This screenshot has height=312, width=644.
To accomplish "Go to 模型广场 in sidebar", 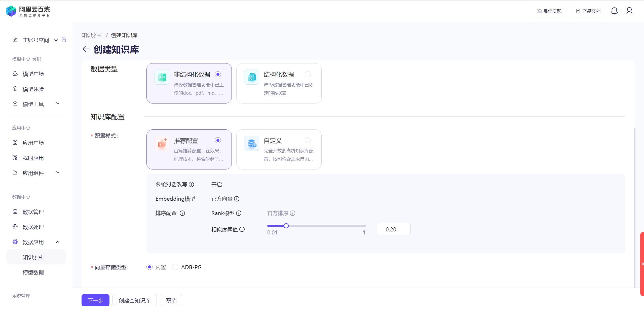I will (x=33, y=74).
